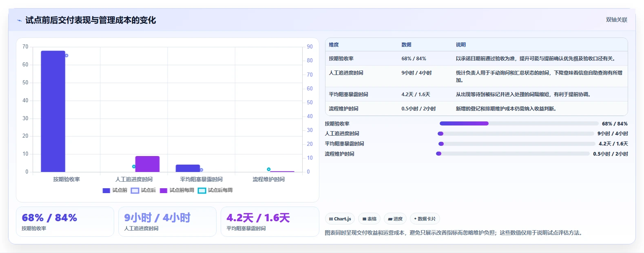This screenshot has width=644, height=253.
Task: Click the 按期验收率 progress bar
Action: [x=519, y=123]
